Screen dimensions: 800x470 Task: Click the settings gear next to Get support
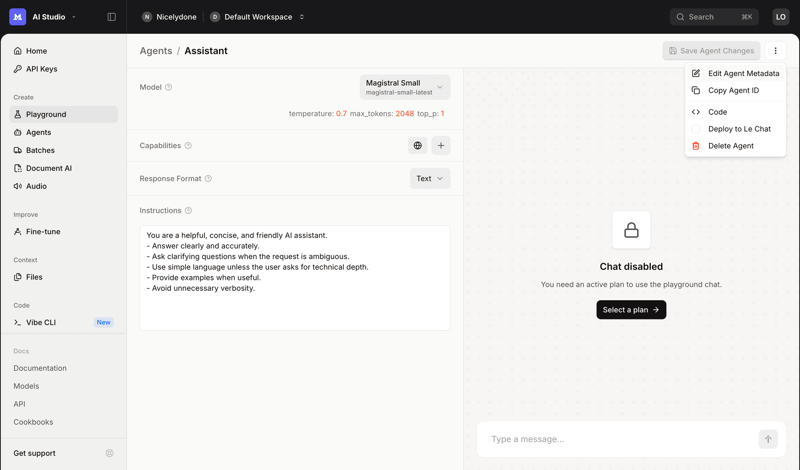110,453
